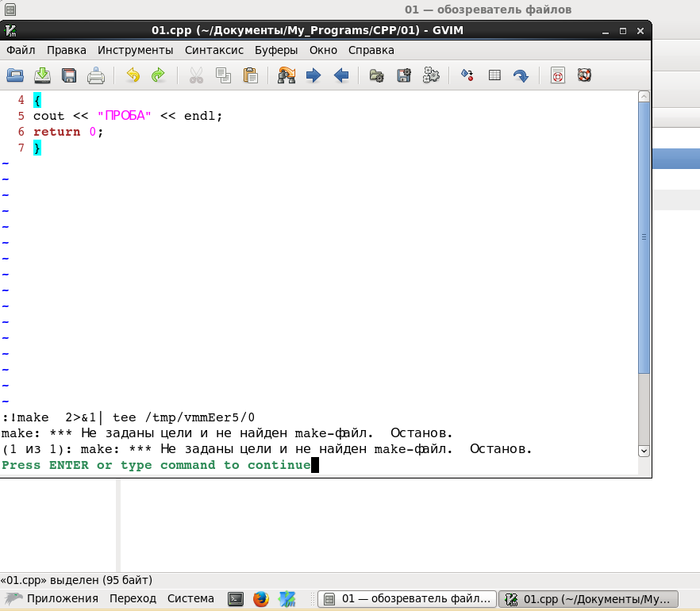Click the string "ПРОБА" in line 5
This screenshot has height=611, width=700.
pyautogui.click(x=124, y=116)
